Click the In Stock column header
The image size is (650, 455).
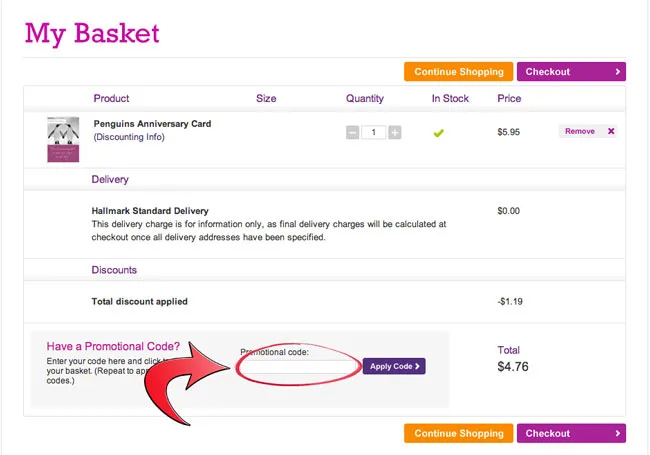(450, 99)
